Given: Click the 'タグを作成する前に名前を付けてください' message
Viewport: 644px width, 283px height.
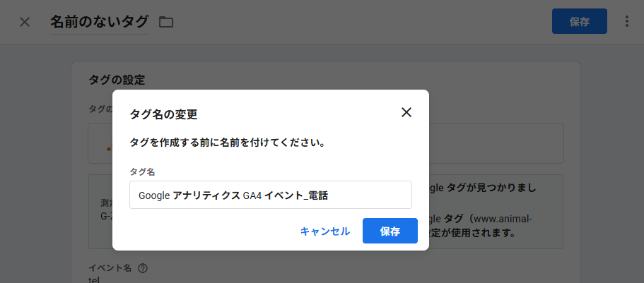Looking at the screenshot, I should tap(227, 143).
